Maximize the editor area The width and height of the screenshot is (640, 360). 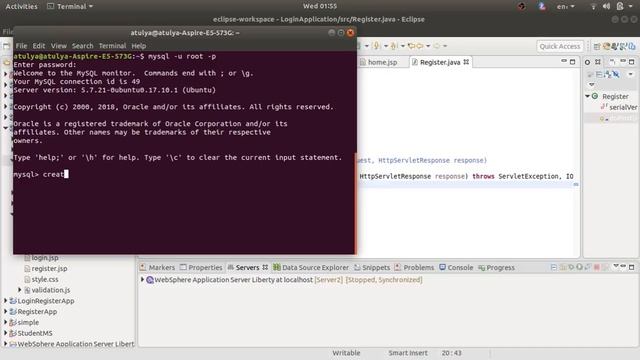pos(573,62)
